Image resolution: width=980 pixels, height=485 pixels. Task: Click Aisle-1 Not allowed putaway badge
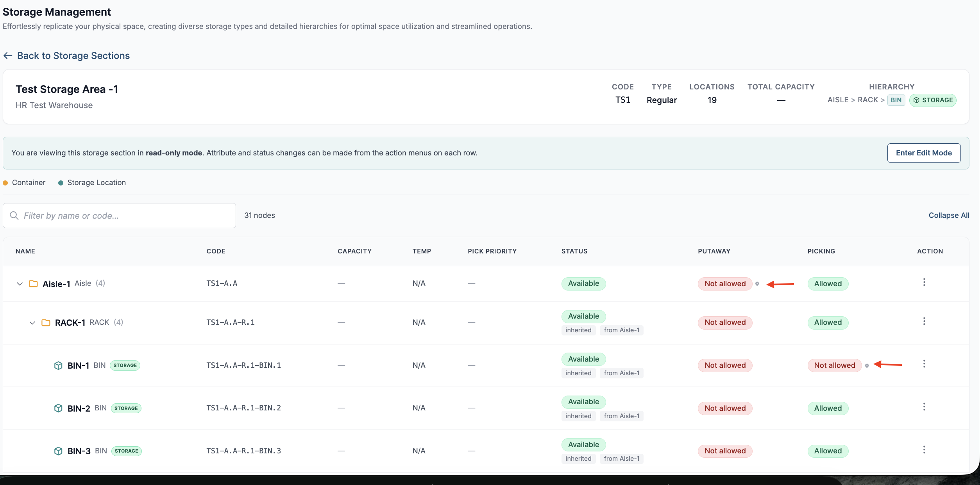[x=725, y=284]
